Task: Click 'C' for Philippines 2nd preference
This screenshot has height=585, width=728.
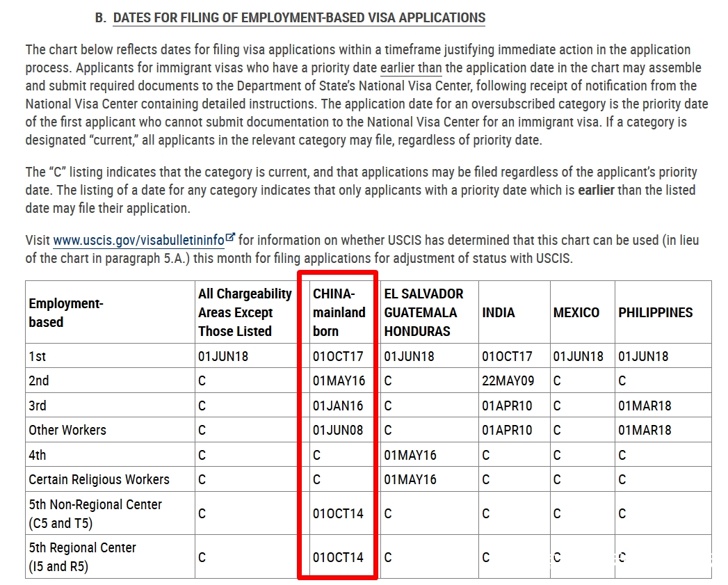Action: (x=622, y=380)
